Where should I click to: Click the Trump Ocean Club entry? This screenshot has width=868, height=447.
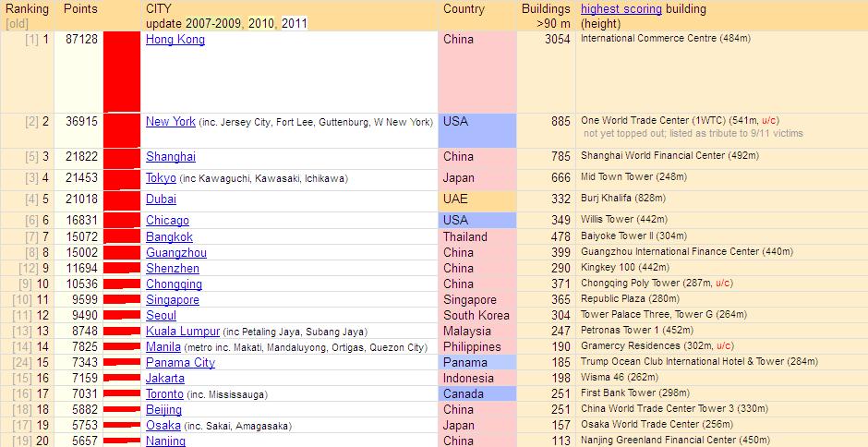[x=699, y=362]
